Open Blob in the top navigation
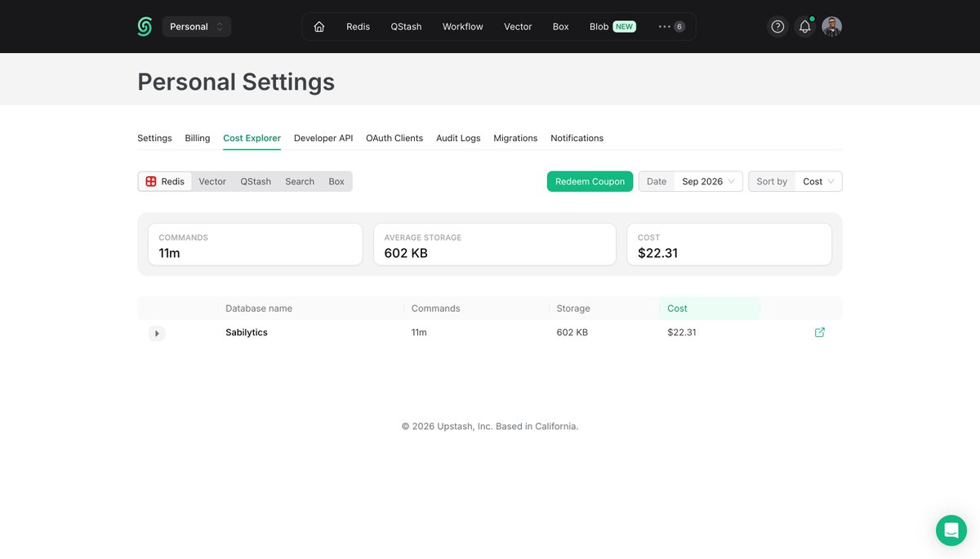Screen dimensions: 980x559 tap(612, 27)
